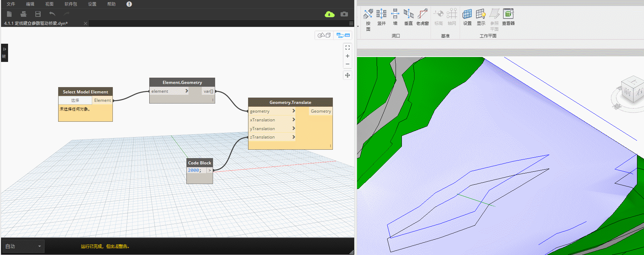This screenshot has width=644, height=255.
Task: Switch to graph view navigation
Action: (343, 35)
